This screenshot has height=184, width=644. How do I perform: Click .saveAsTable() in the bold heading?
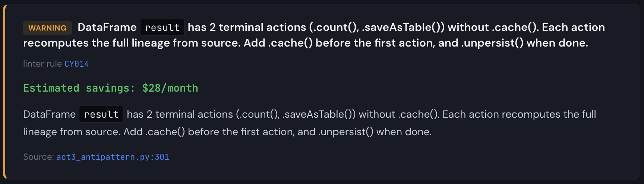pos(402,27)
